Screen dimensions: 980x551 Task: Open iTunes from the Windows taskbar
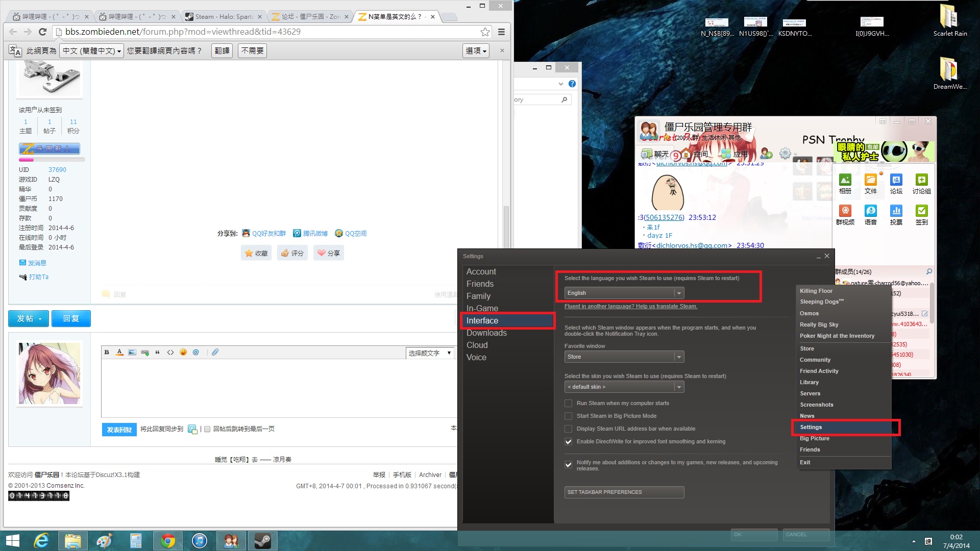click(200, 541)
